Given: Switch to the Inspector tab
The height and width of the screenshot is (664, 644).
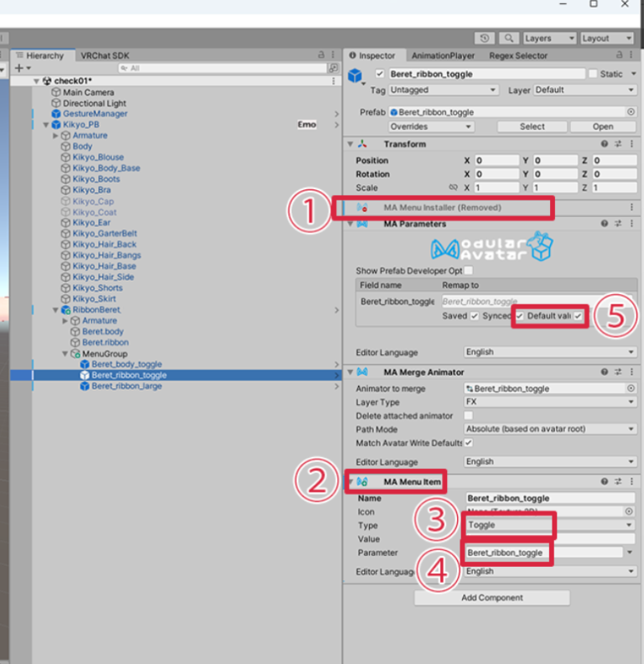Looking at the screenshot, I should tap(376, 55).
